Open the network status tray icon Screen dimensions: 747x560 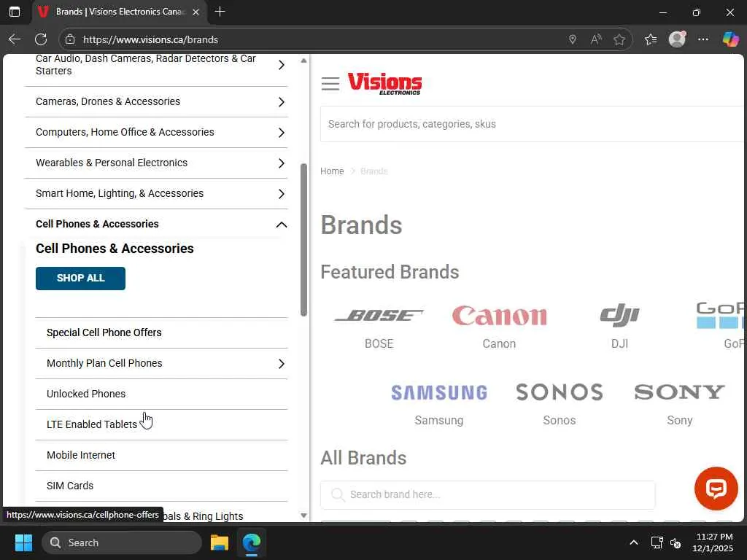tap(657, 542)
